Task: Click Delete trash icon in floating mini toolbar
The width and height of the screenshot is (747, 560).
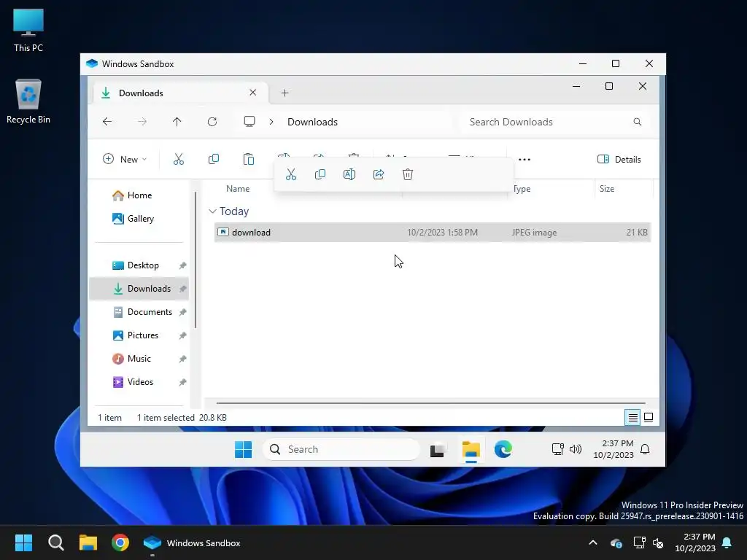Action: [x=408, y=174]
